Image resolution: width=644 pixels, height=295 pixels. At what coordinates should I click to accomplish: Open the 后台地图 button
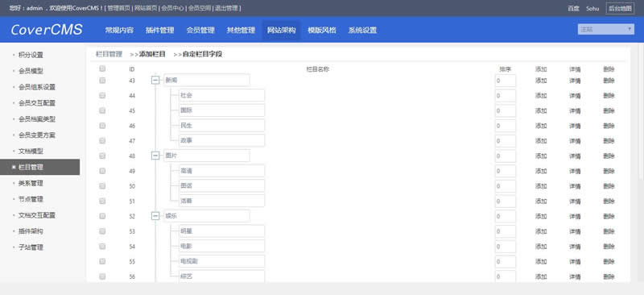pyautogui.click(x=620, y=8)
